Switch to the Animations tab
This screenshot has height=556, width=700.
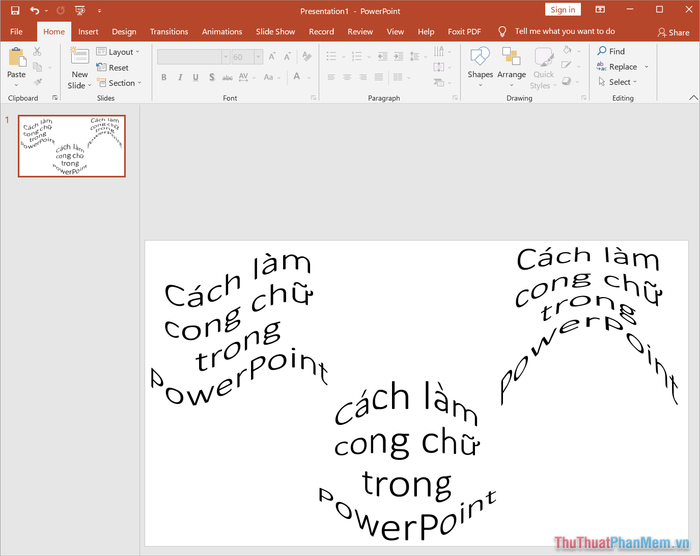(x=222, y=31)
